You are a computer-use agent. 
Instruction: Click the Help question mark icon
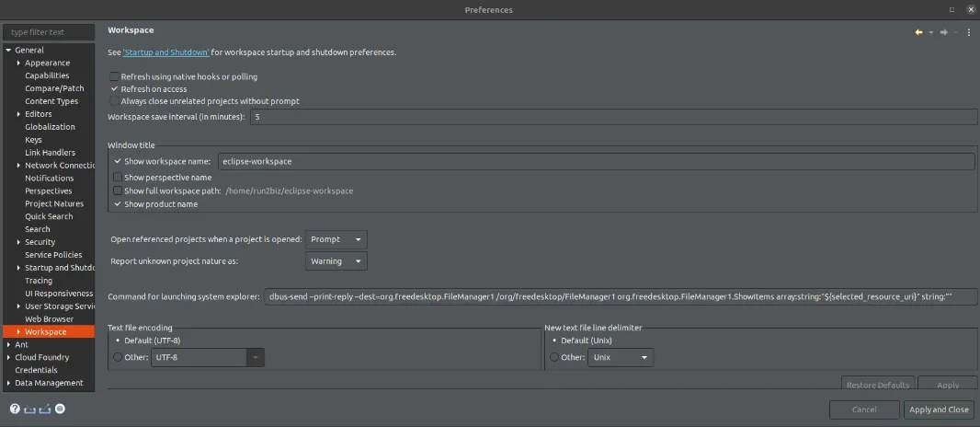15,409
